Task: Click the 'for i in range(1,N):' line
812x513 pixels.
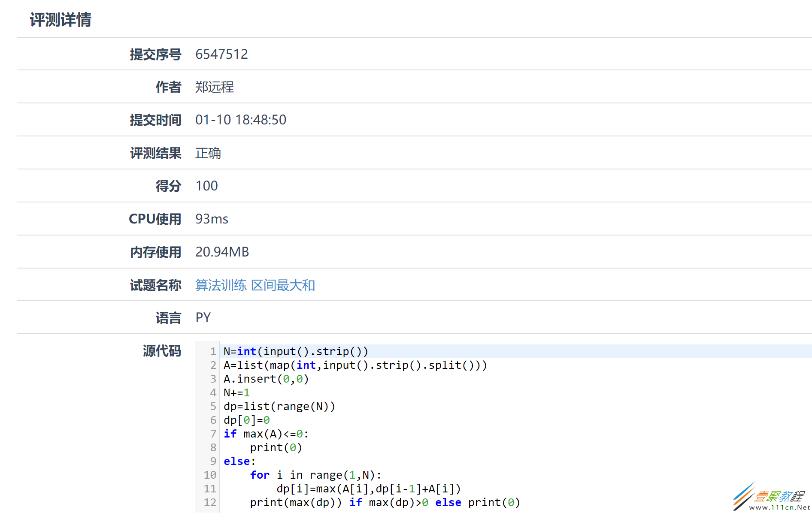Action: (x=315, y=475)
